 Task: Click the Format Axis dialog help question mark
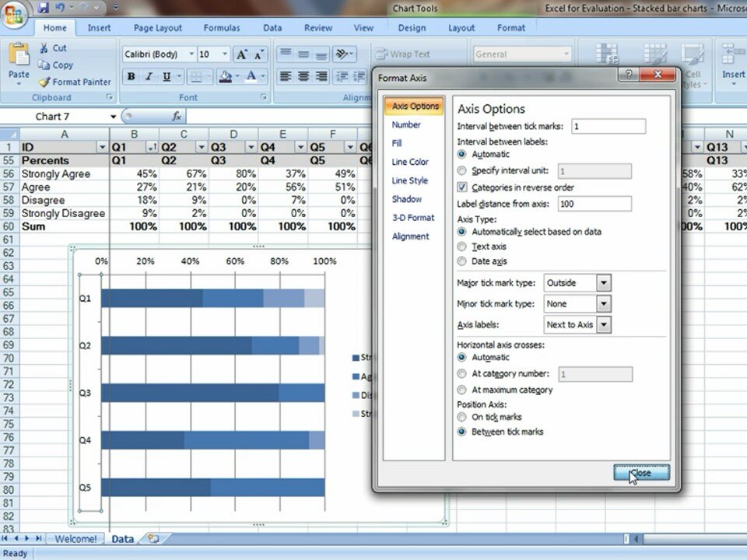click(629, 75)
